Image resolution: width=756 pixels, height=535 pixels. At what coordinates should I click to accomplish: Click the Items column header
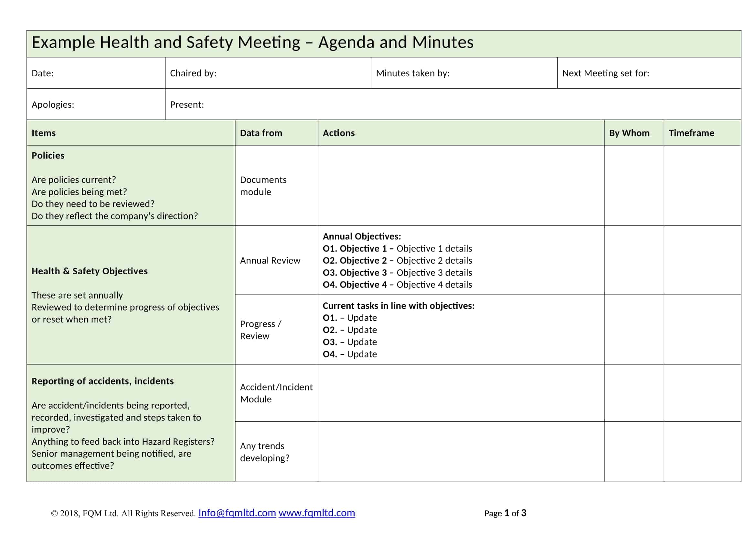44,133
